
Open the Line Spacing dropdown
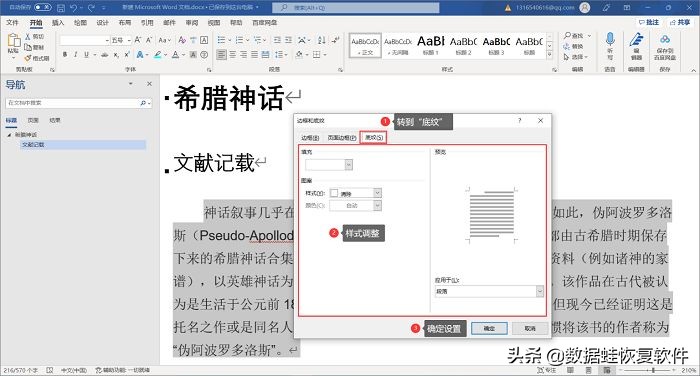(x=281, y=54)
